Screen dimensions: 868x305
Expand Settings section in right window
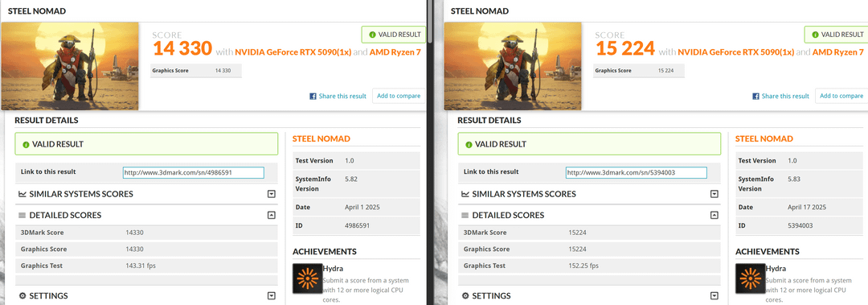714,296
